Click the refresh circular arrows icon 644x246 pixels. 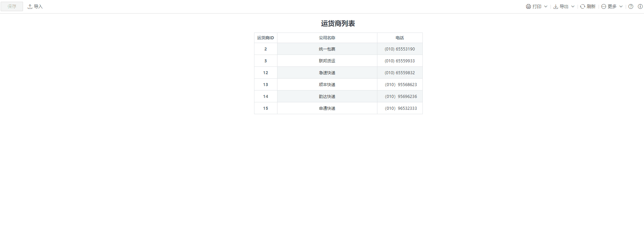click(582, 6)
